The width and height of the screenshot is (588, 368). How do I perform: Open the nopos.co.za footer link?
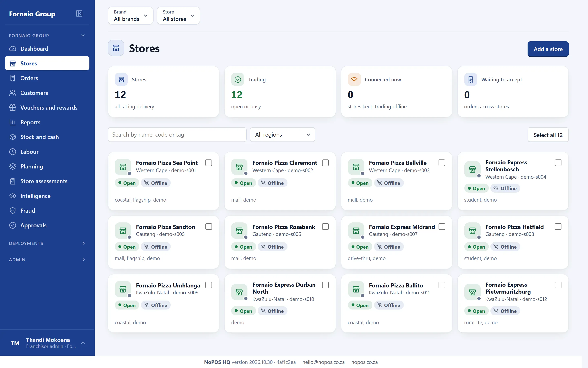click(364, 362)
